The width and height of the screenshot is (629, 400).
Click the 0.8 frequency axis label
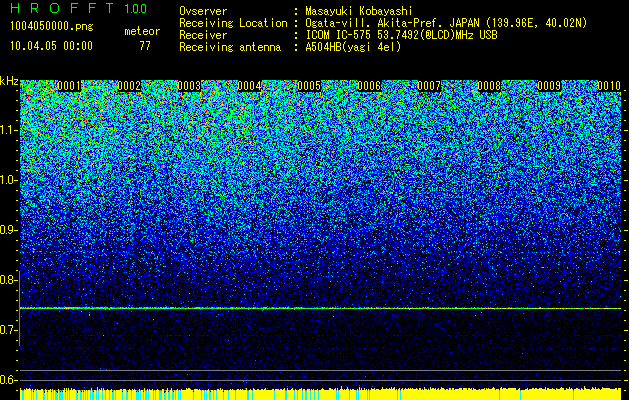9,280
